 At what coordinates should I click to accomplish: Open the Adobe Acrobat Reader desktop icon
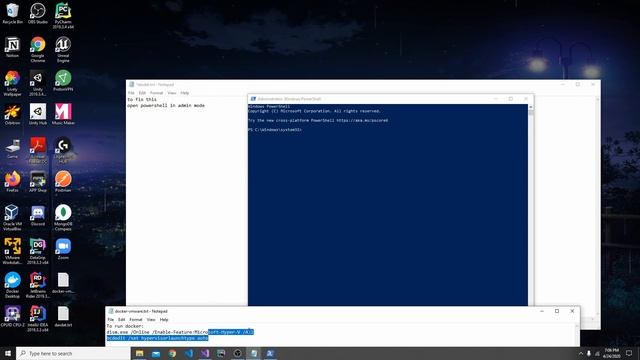pos(38,150)
